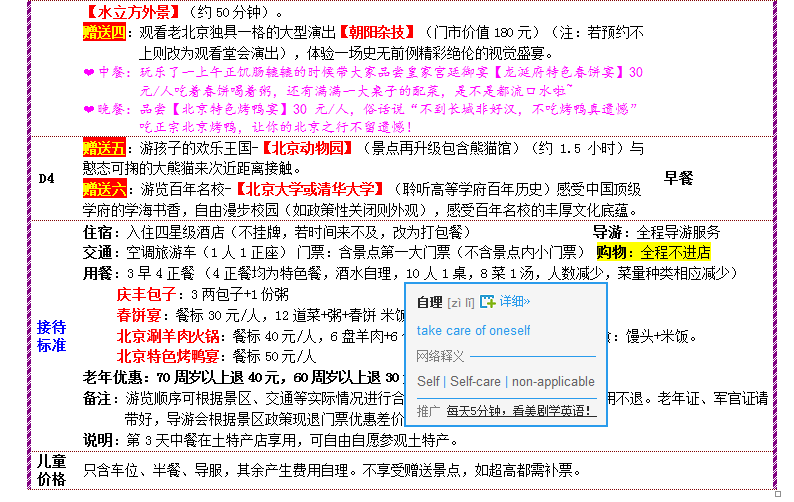794x502 pixels.
Task: Click the 儿童价格 row header cell
Action: coord(51,469)
